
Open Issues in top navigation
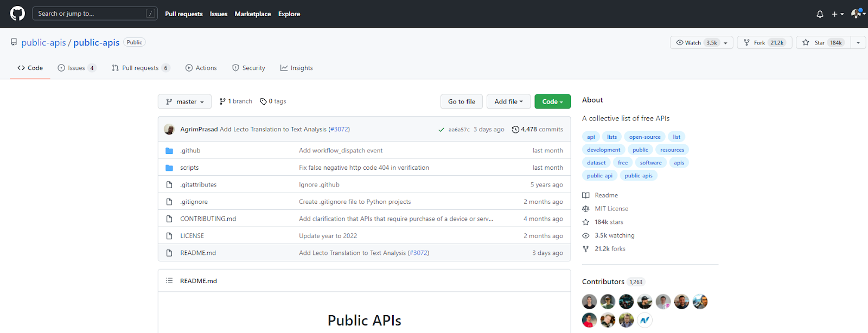point(219,14)
